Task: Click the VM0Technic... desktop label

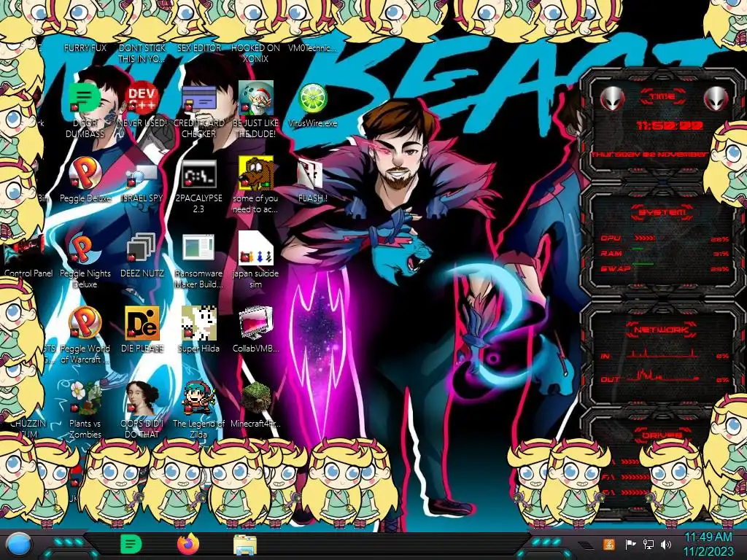Action: tap(312, 48)
